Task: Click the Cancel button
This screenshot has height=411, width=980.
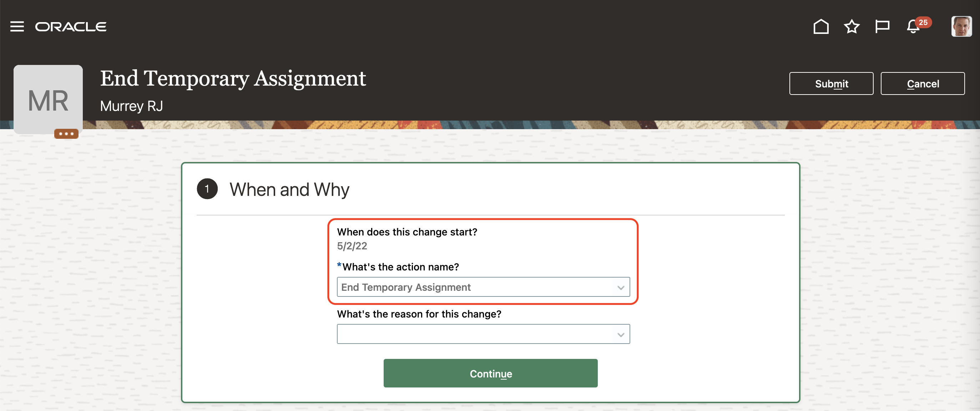Action: [922, 83]
